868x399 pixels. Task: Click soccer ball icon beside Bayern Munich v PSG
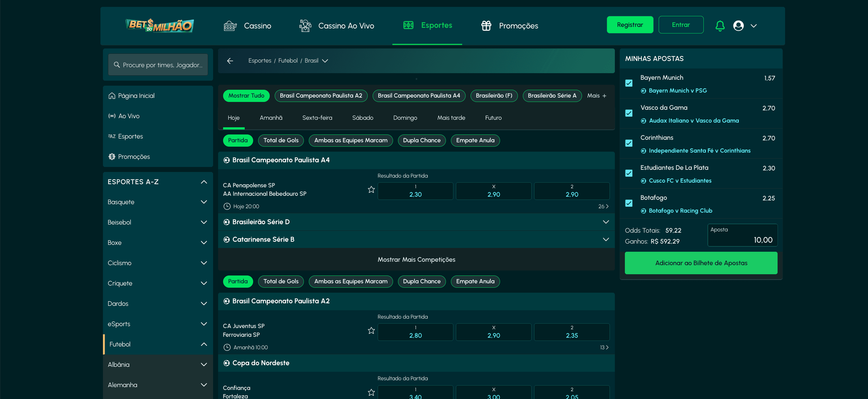643,91
